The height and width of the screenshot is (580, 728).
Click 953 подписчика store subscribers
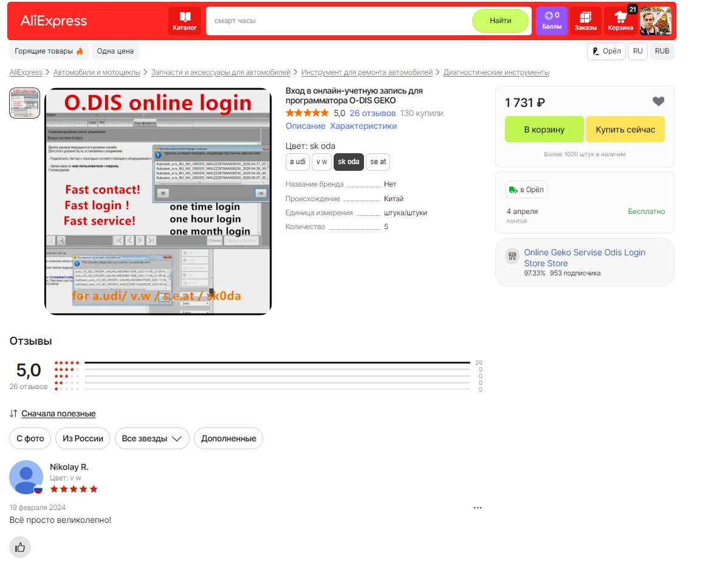point(575,274)
